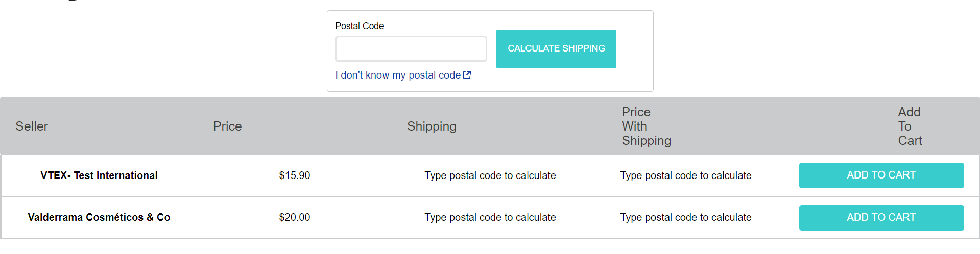This screenshot has height=254, width=980.
Task: Click the $15.90 price value
Action: tap(294, 175)
